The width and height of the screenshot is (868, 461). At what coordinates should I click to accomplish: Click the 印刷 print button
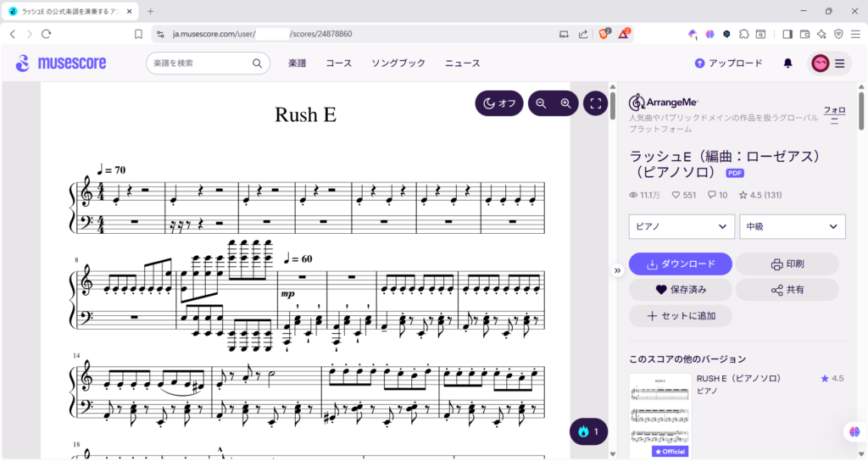coord(787,264)
